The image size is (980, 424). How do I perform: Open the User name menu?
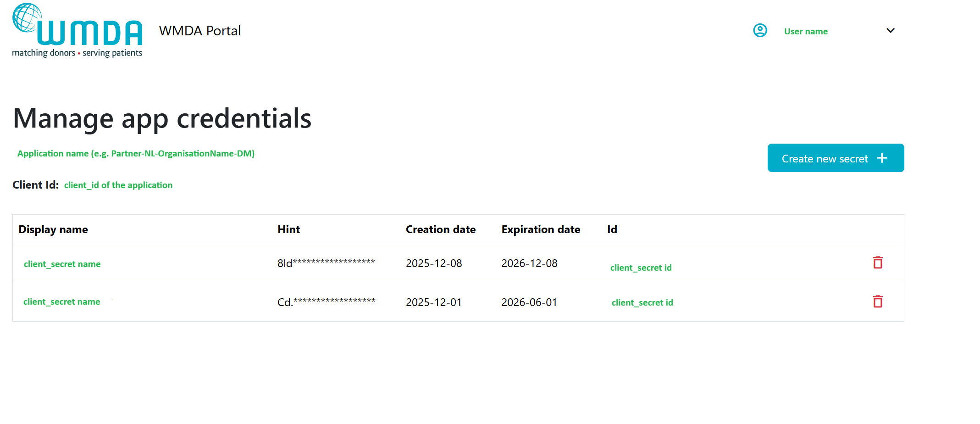coord(805,31)
